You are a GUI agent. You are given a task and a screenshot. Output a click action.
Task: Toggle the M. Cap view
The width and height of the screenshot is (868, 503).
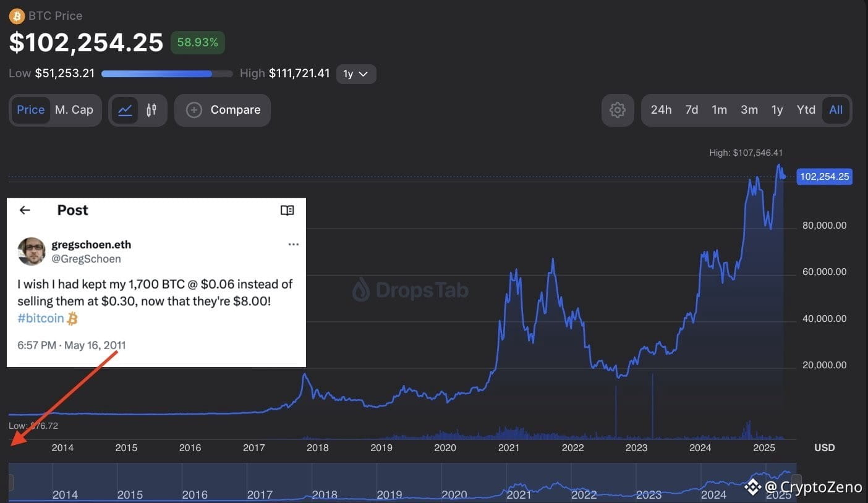click(x=74, y=110)
